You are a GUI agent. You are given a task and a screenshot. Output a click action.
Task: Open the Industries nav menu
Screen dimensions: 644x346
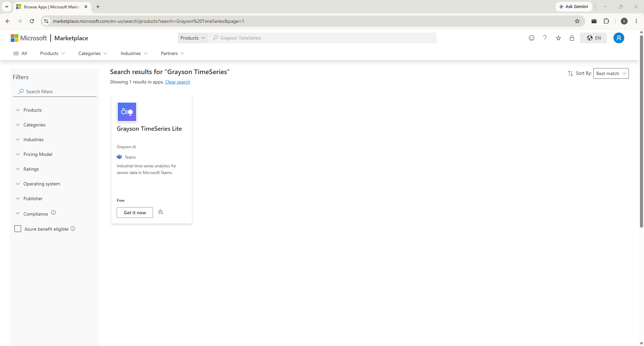pyautogui.click(x=134, y=53)
